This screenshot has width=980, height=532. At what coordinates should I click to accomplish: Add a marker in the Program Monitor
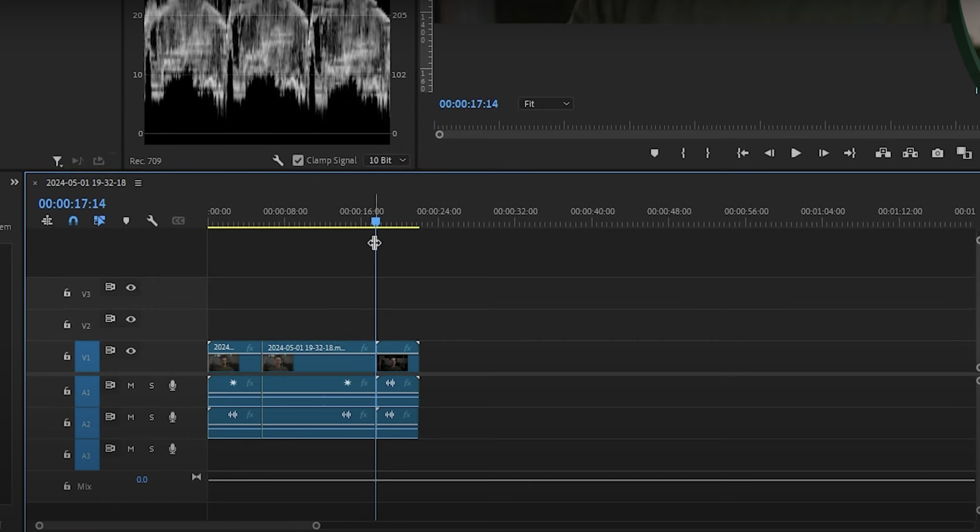click(x=655, y=153)
